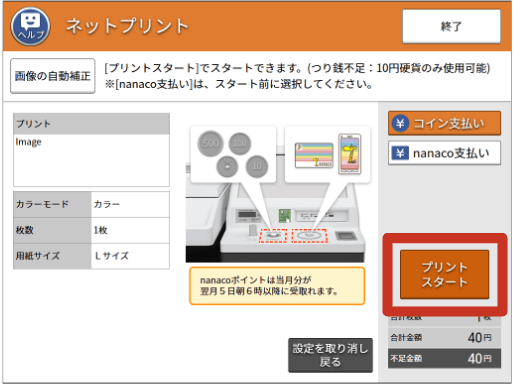514x384 pixels.
Task: Click the 1枚 copies value
Action: (x=130, y=230)
